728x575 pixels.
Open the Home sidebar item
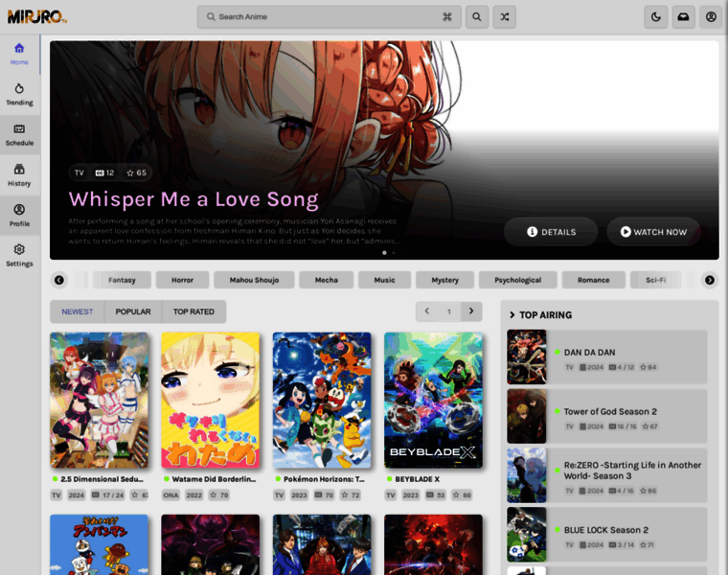19,55
